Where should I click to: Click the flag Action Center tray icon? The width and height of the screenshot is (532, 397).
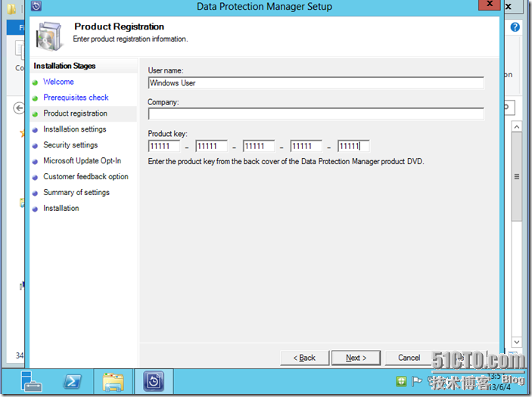pyautogui.click(x=417, y=381)
